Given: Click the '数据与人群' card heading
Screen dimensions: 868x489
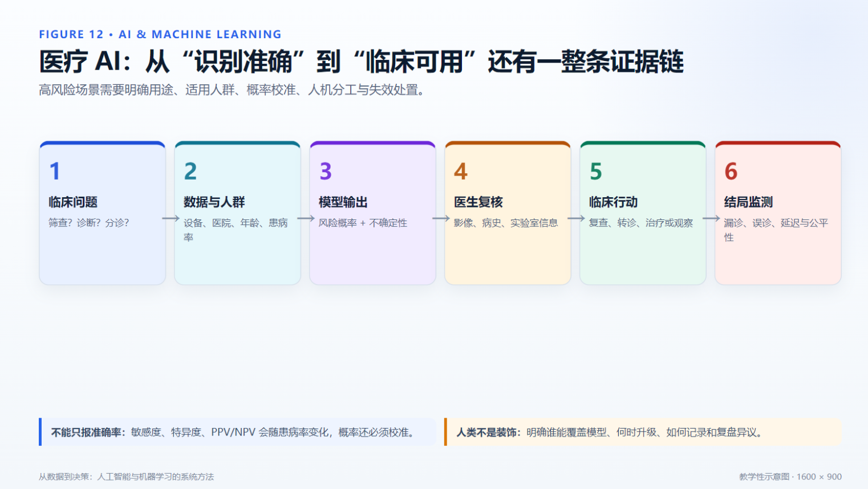Looking at the screenshot, I should pos(214,202).
